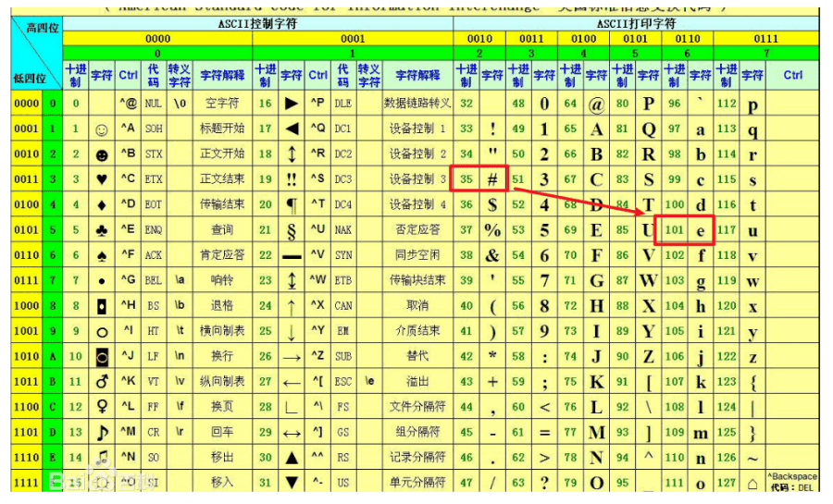
Task: Select the "^G" Ctrl cell
Action: (x=128, y=280)
